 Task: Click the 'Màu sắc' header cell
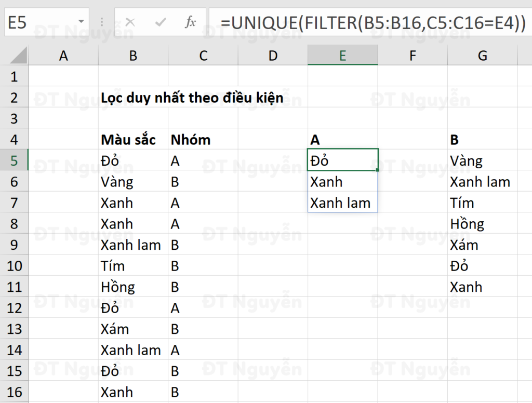(x=133, y=139)
